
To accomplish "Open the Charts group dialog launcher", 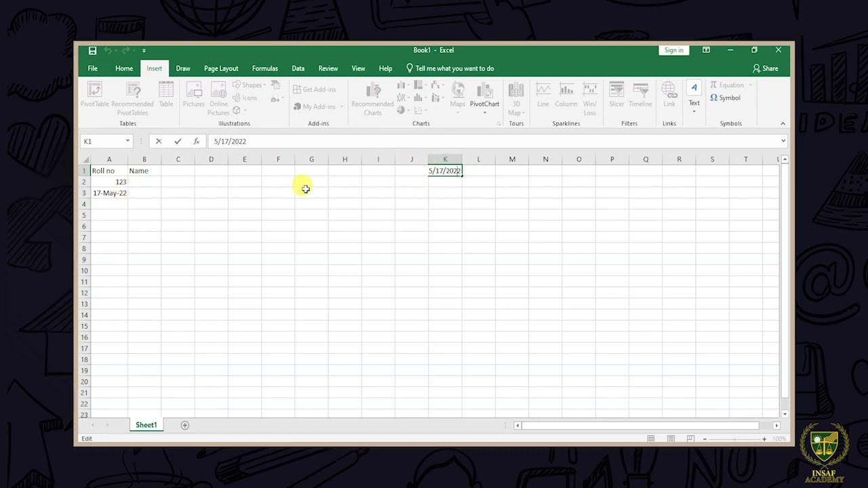I will click(499, 124).
